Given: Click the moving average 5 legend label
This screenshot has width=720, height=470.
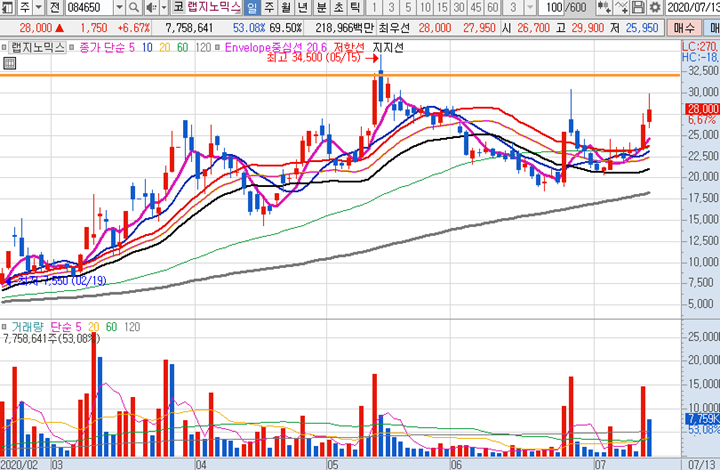Looking at the screenshot, I should coord(132,48).
